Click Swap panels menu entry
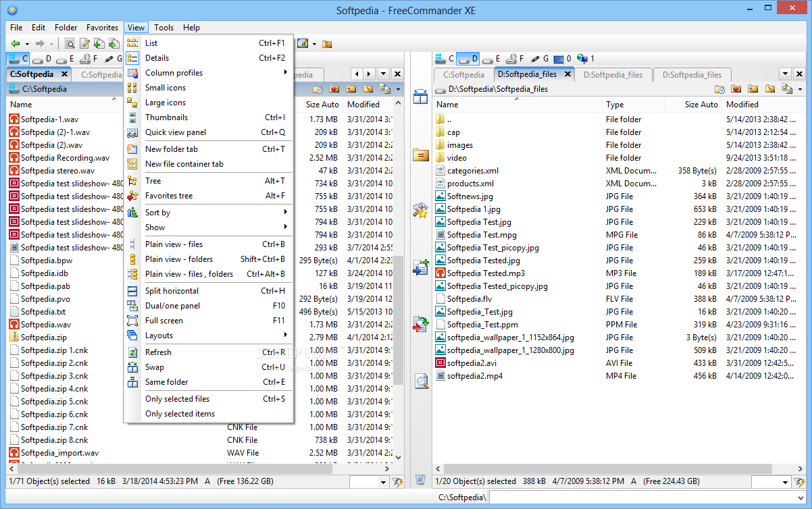This screenshot has height=509, width=812. (209, 367)
